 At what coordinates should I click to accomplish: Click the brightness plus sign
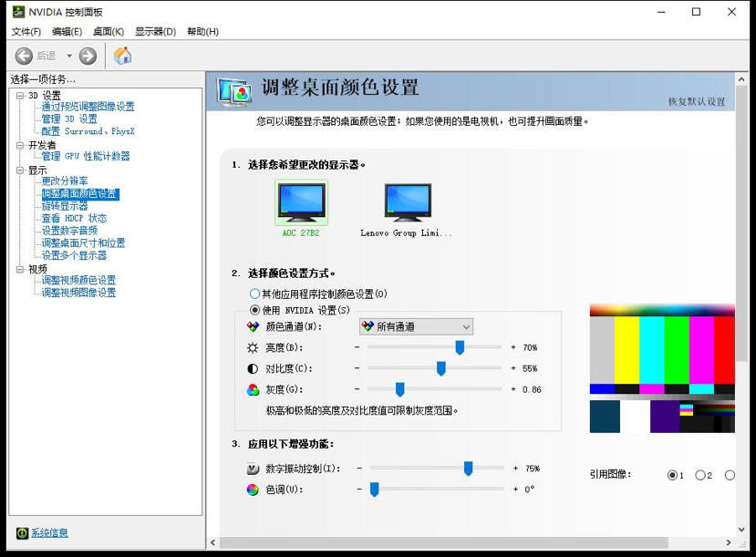[x=513, y=347]
